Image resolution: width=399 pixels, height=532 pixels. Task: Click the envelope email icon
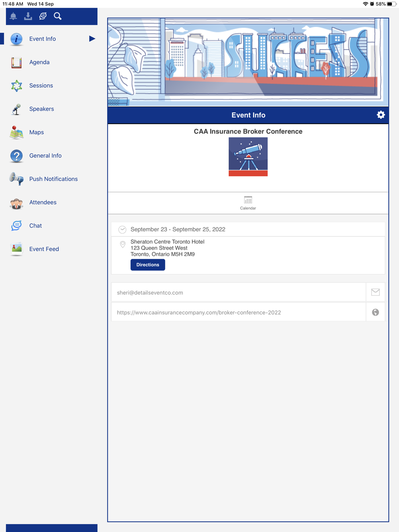pyautogui.click(x=375, y=292)
